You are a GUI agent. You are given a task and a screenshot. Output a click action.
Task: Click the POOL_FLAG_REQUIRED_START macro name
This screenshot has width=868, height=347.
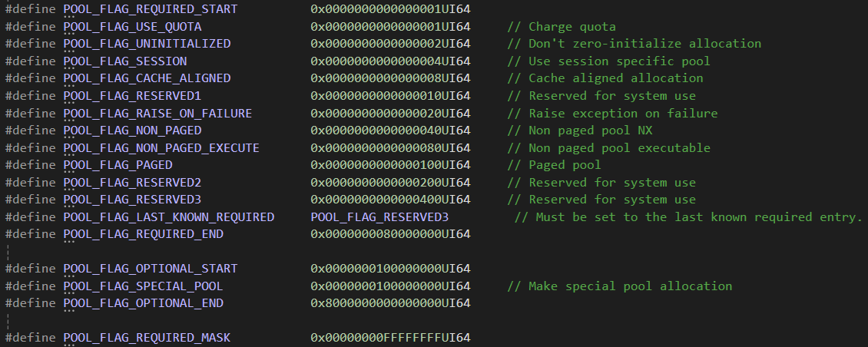151,9
